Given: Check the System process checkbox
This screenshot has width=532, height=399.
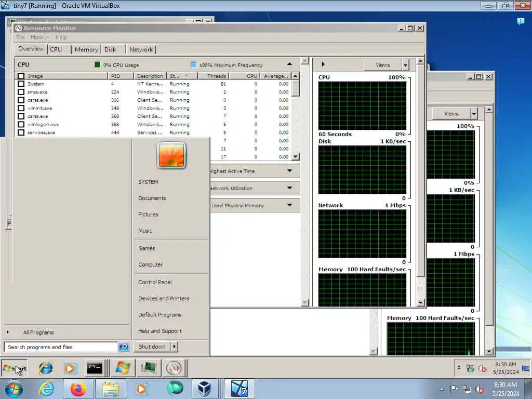Looking at the screenshot, I should click(x=21, y=84).
